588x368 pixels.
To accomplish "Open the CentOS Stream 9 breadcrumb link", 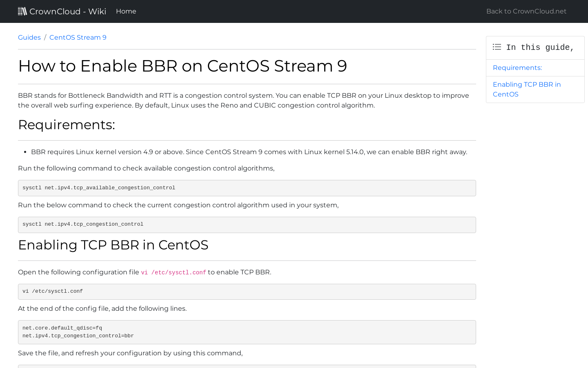I will [78, 37].
